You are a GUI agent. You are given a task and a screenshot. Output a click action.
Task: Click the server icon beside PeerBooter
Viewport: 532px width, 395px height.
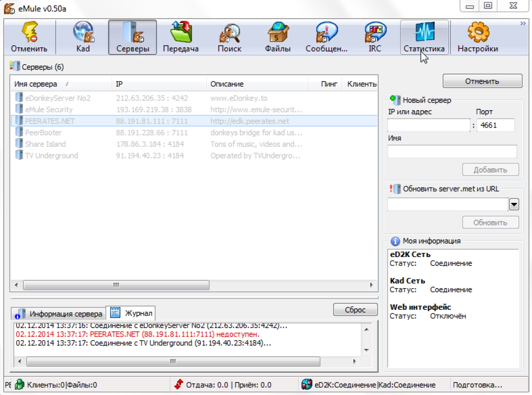[19, 133]
